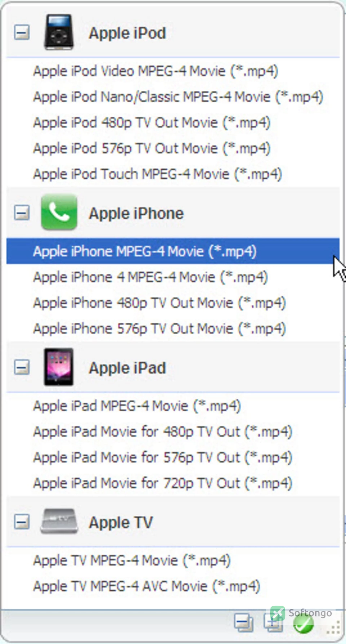Click the collapse all groups icon
346x644 pixels.
pos(244,623)
